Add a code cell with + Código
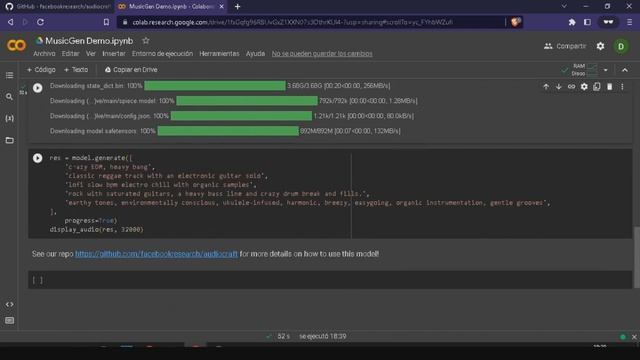Viewport: 640px width, 360px height. pos(41,70)
